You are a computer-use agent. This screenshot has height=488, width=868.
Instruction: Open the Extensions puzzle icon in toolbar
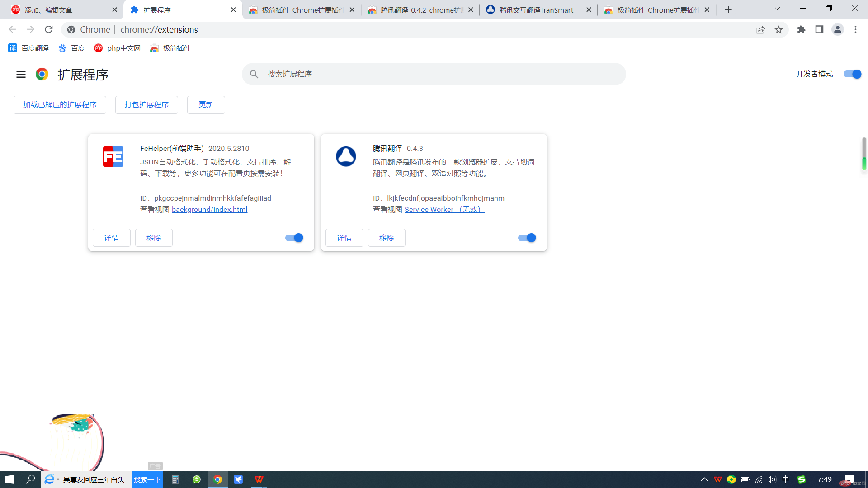[x=801, y=29]
